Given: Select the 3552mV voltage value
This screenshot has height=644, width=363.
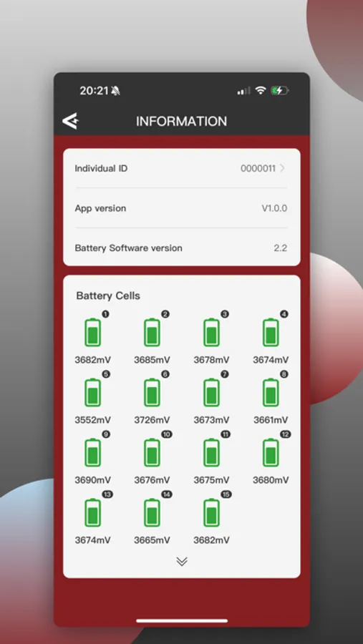Looking at the screenshot, I should (x=93, y=420).
